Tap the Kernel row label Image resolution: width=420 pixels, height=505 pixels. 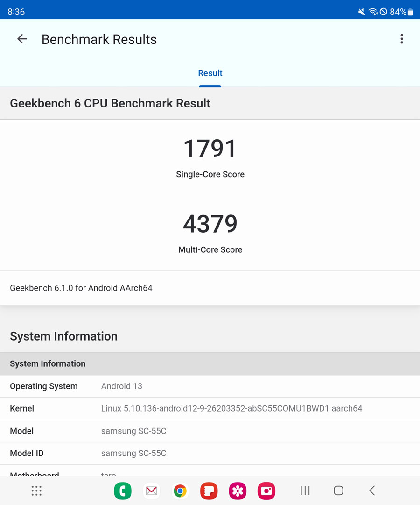point(22,408)
